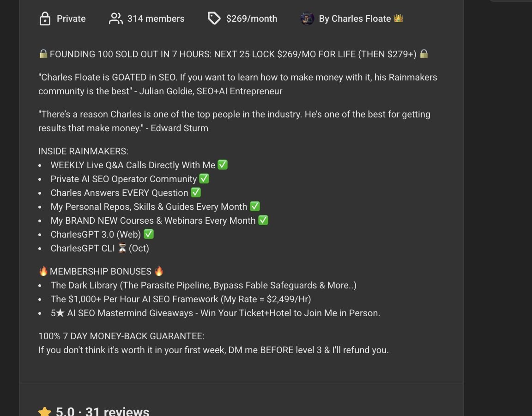
Task: Click the AI SEO Mastermind Giveaways line
Action: point(216,313)
